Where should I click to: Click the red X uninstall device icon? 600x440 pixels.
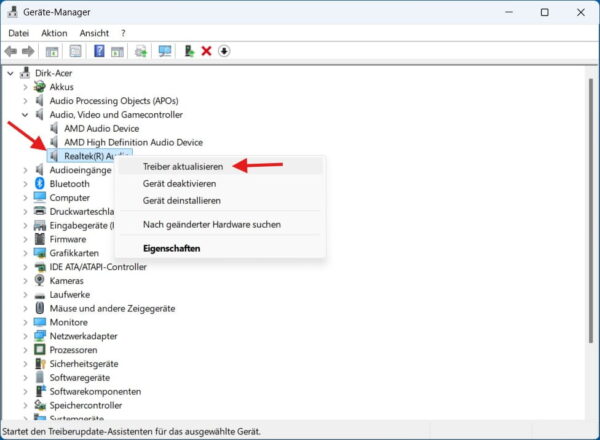coord(206,51)
